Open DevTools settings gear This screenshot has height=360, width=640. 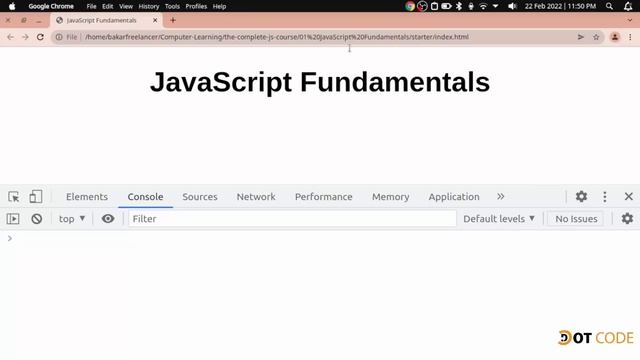[x=581, y=197]
